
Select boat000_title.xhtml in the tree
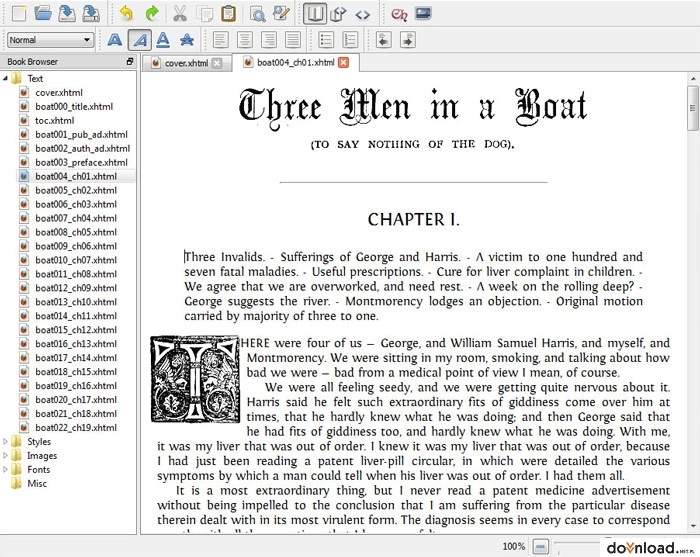(x=74, y=106)
